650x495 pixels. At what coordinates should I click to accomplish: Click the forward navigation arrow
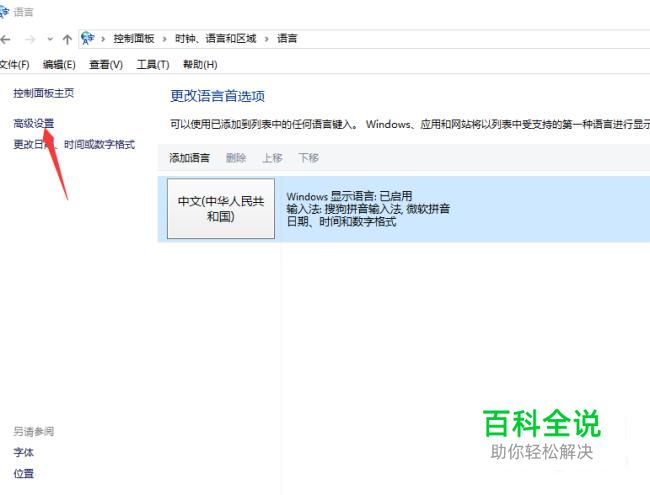pos(30,39)
